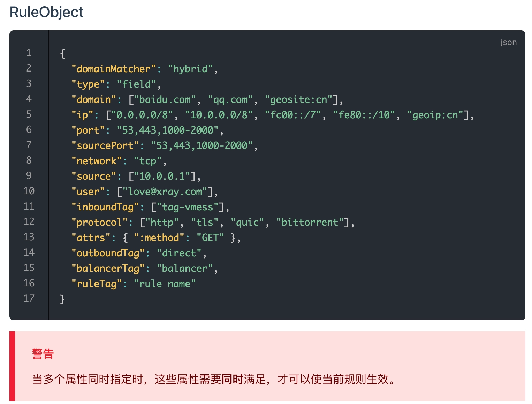Click the "tcp" network value
Viewport: 532px width, 404px height.
pos(148,161)
